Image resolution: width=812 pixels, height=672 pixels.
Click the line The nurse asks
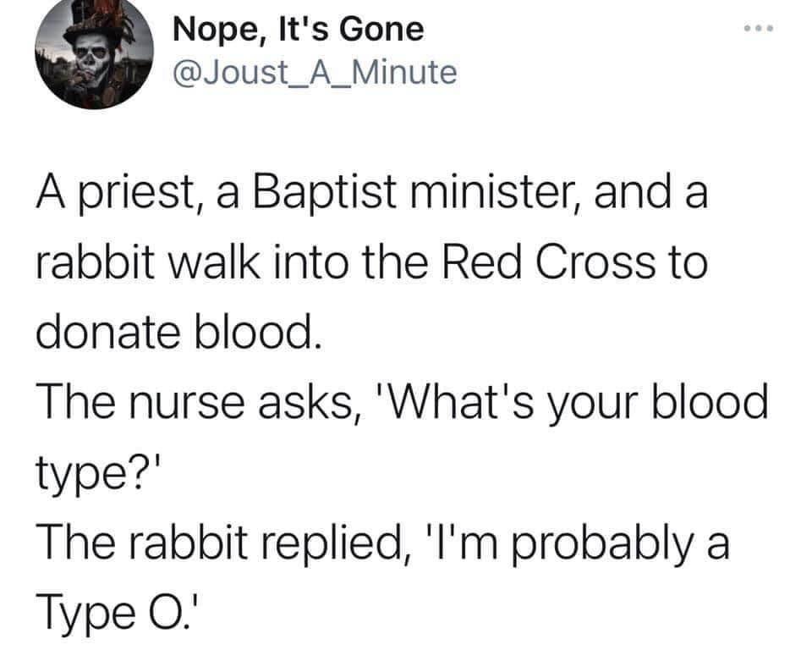click(x=402, y=402)
